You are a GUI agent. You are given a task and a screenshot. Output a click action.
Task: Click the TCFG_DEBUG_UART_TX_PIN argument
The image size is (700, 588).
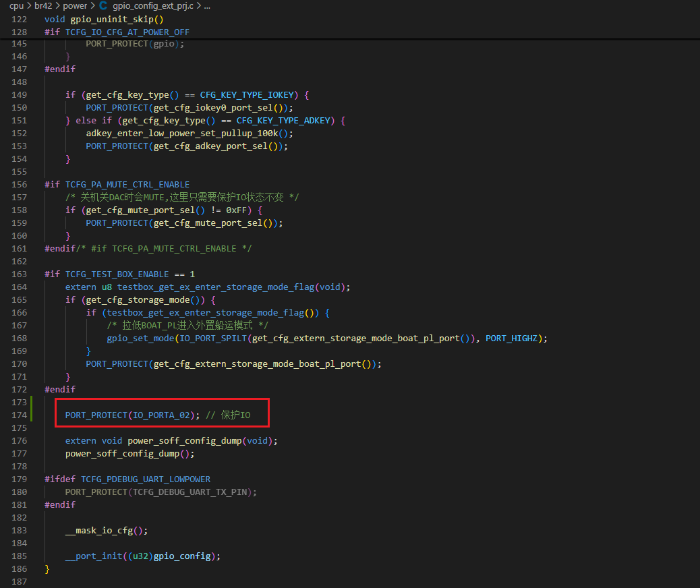point(189,492)
